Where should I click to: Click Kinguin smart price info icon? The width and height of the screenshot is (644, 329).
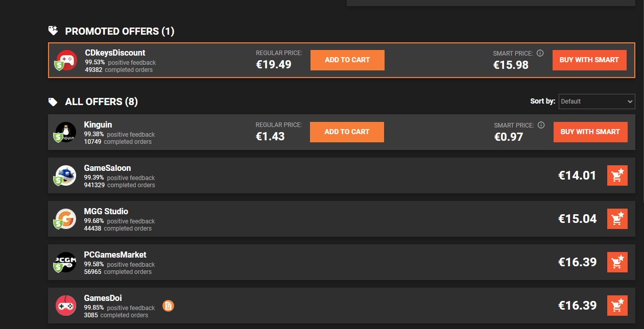(x=541, y=125)
